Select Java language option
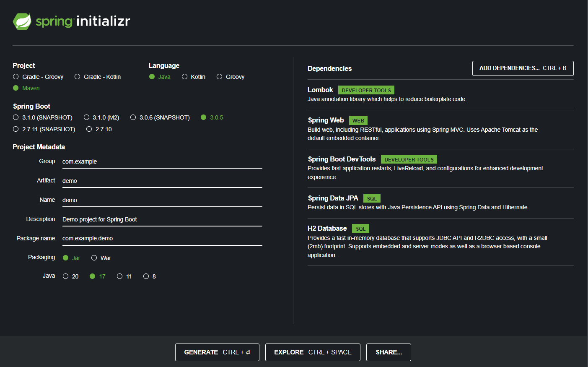Screen dimensions: 588x367 (160, 77)
